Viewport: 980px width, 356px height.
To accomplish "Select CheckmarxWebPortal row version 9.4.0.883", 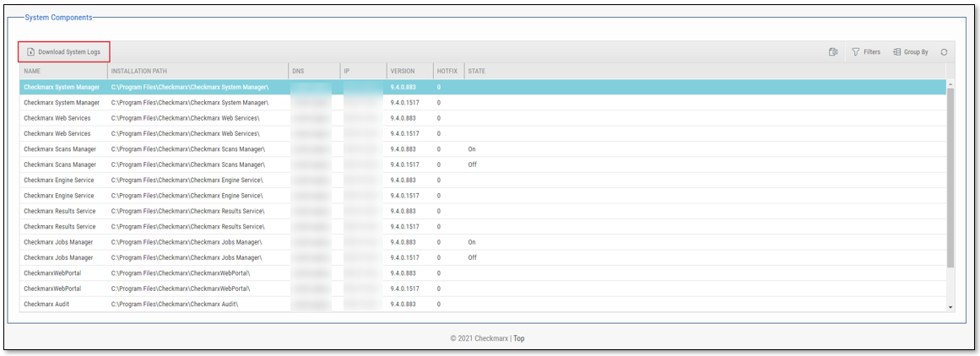I will tap(483, 273).
